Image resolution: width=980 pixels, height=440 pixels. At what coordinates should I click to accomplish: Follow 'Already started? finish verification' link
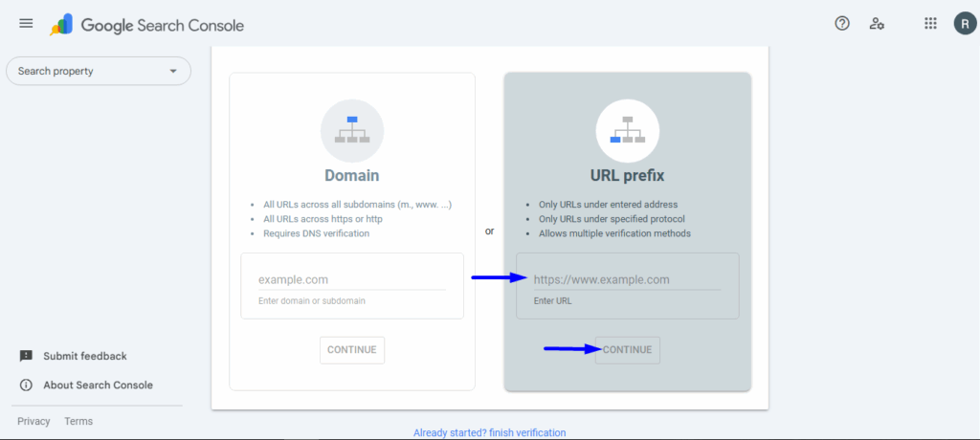[x=489, y=432]
